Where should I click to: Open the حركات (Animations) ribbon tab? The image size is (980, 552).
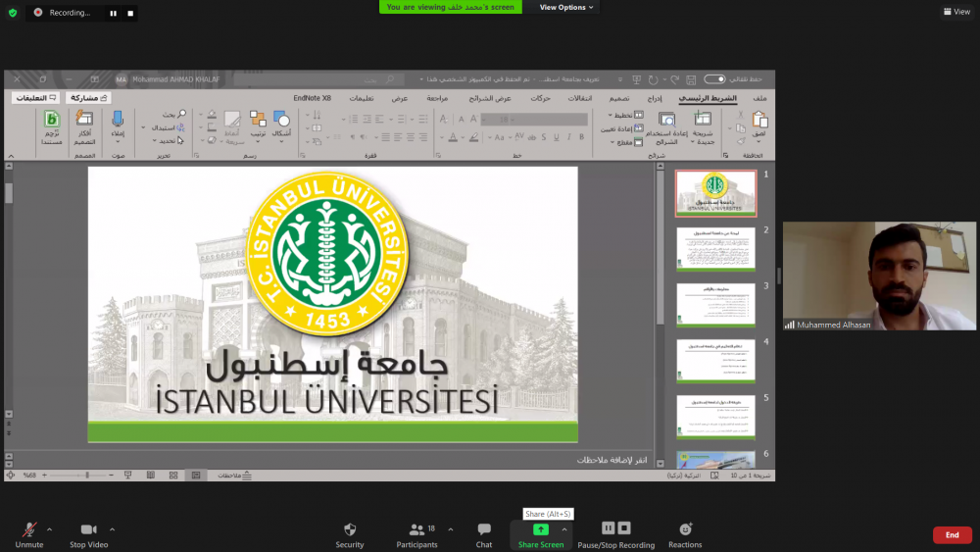[540, 98]
